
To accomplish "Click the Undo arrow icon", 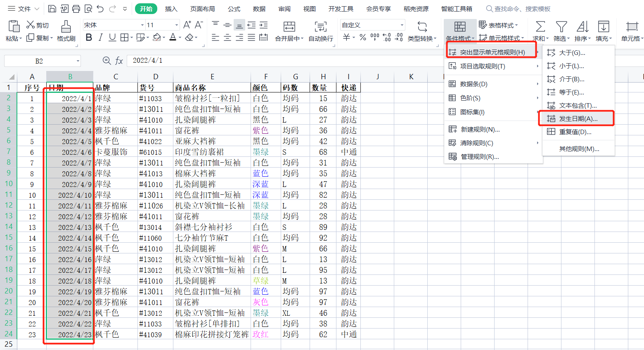I will point(100,9).
